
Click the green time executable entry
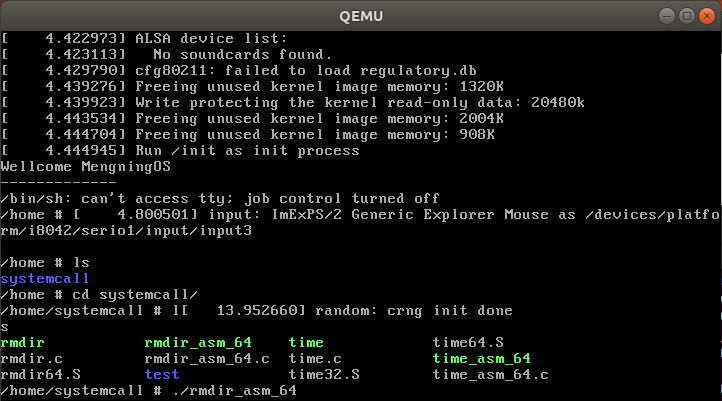coord(306,343)
